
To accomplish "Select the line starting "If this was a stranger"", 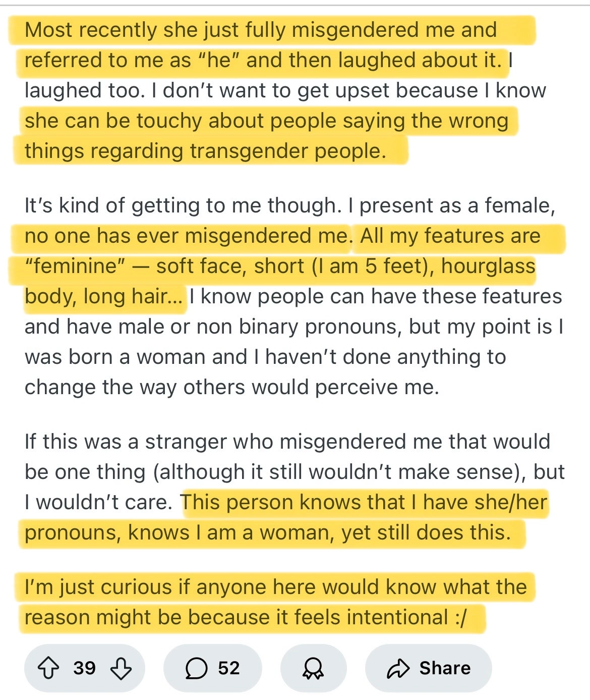I will [287, 442].
